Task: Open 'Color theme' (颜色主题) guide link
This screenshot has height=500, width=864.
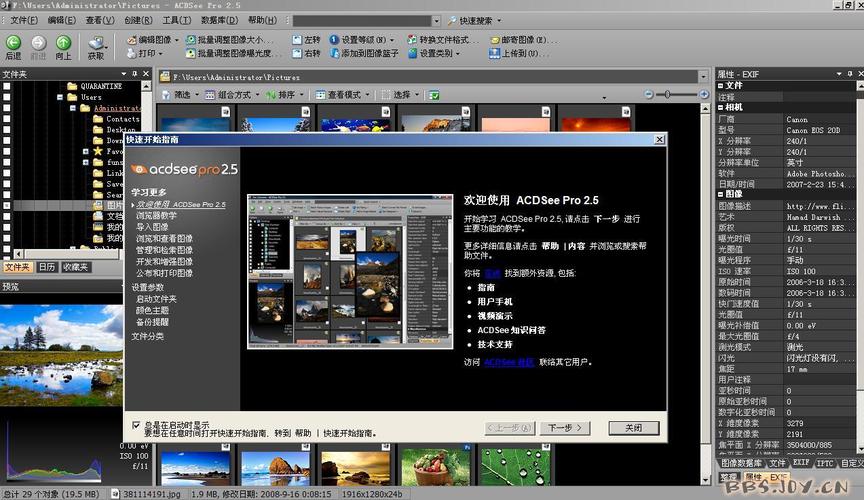Action: coord(152,310)
